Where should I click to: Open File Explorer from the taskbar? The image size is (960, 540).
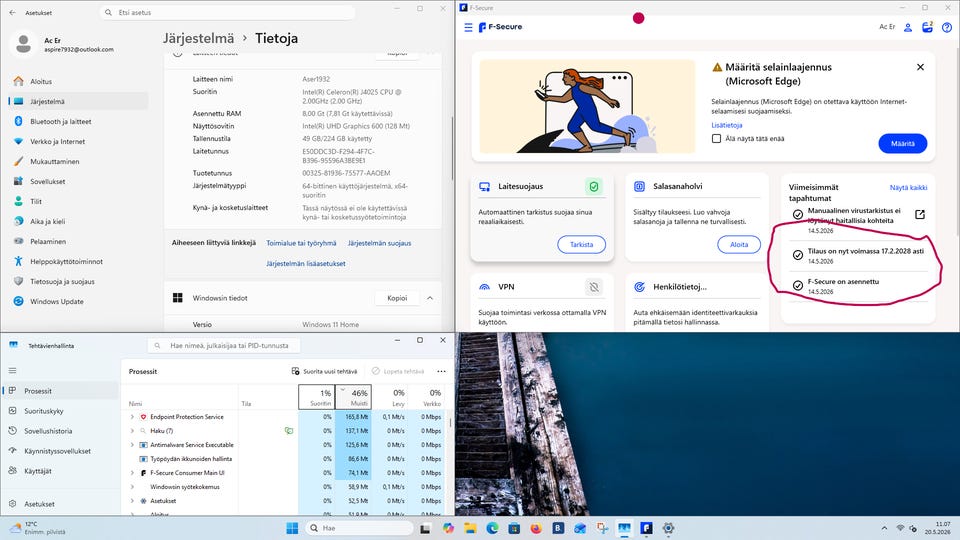470,528
